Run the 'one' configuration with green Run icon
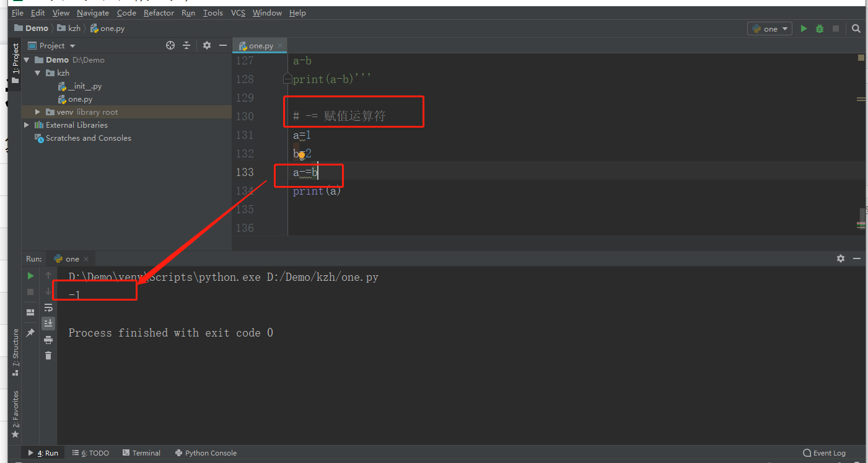868x463 pixels. (804, 29)
